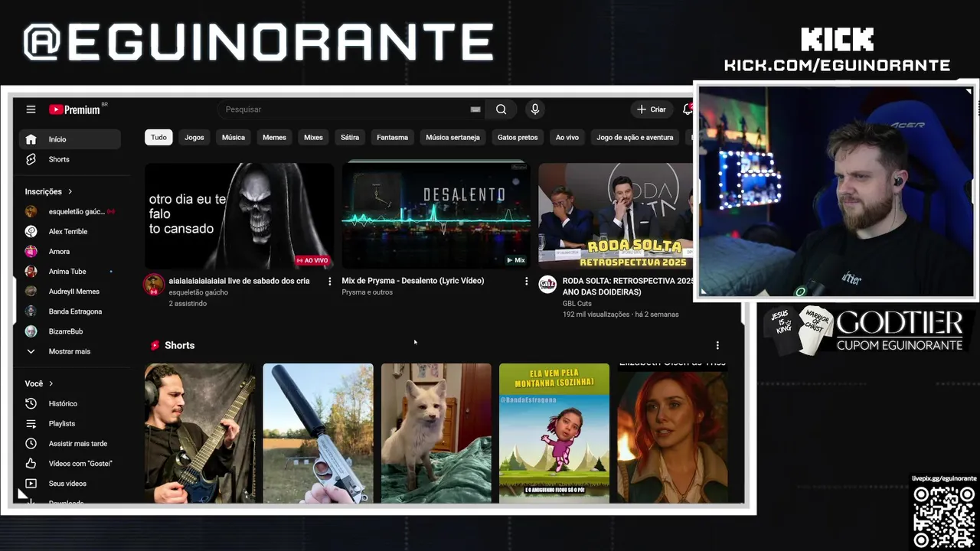980x551 pixels.
Task: Select the Ao vivo filter chip
Action: (567, 138)
